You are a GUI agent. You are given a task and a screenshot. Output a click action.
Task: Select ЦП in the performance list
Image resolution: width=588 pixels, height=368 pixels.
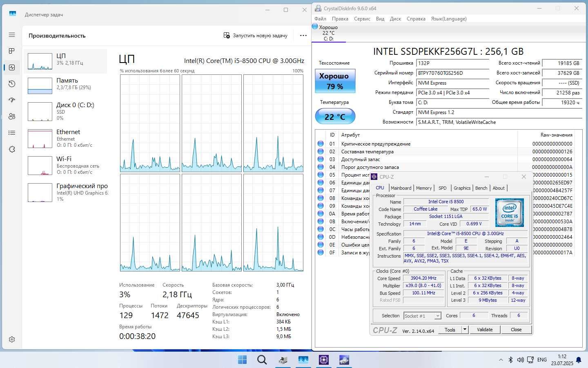[x=65, y=61]
